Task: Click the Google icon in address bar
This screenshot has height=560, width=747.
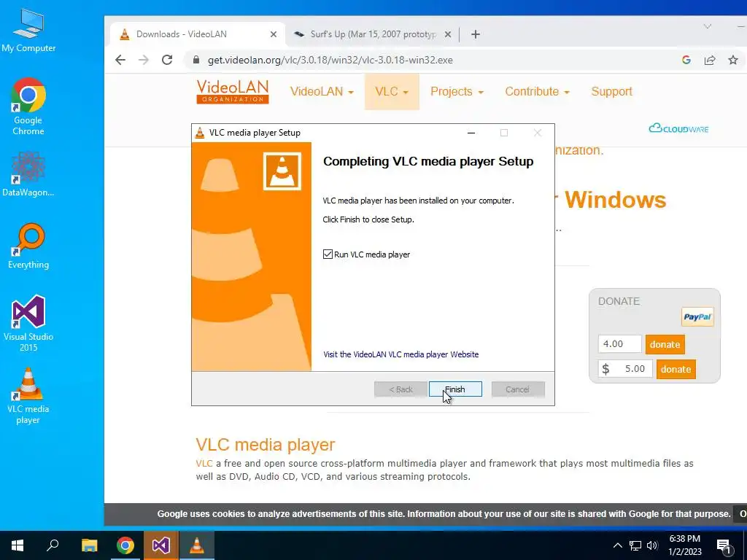Action: click(686, 60)
